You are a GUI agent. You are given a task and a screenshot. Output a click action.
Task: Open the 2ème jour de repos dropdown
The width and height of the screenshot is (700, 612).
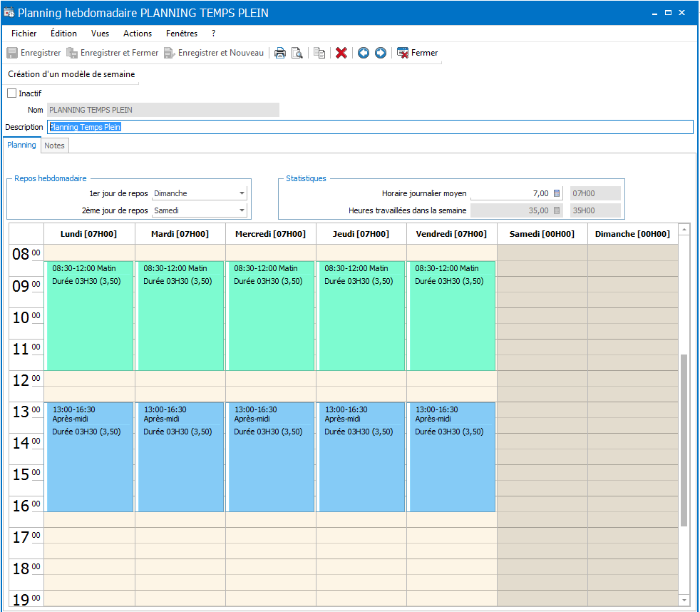point(242,210)
